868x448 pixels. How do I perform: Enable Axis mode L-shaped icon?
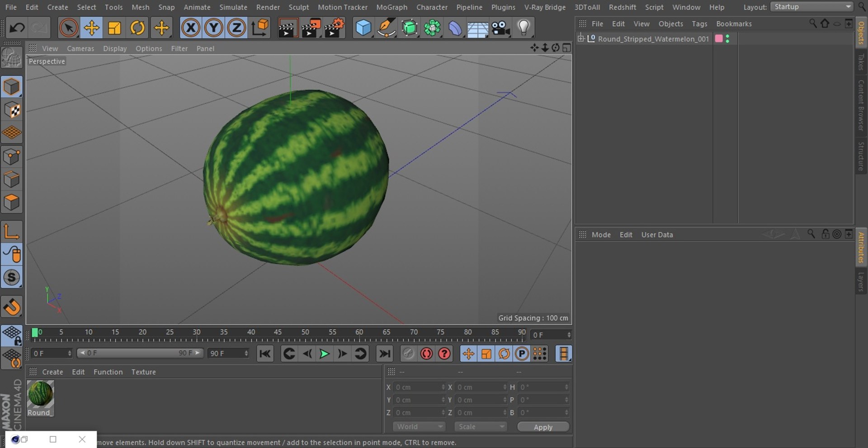(12, 231)
